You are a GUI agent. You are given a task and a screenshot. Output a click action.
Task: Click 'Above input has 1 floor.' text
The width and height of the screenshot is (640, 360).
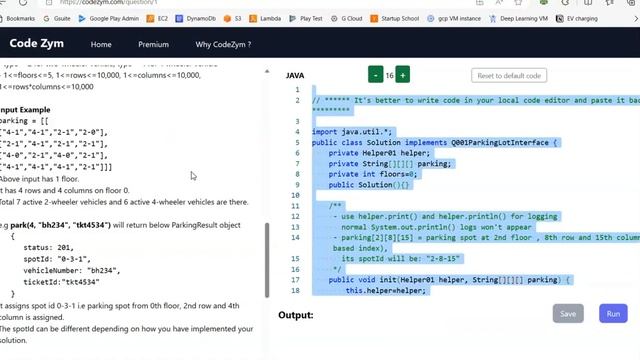[x=39, y=179]
